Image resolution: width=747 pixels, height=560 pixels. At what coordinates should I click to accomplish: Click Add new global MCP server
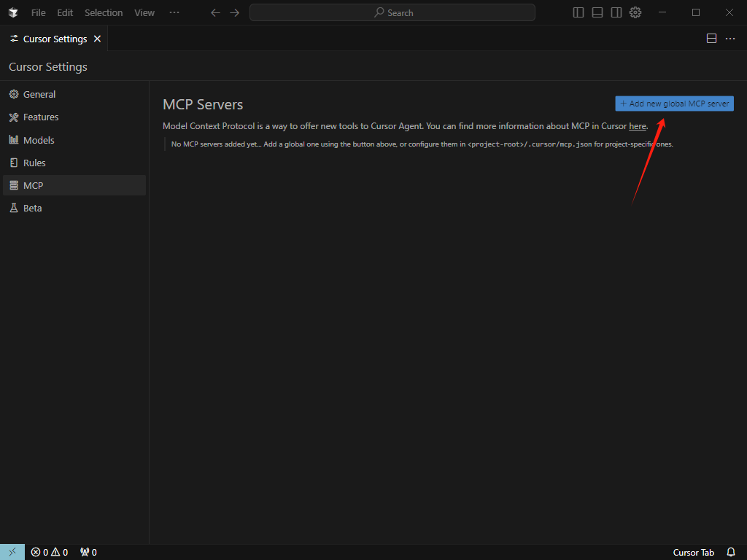tap(674, 104)
